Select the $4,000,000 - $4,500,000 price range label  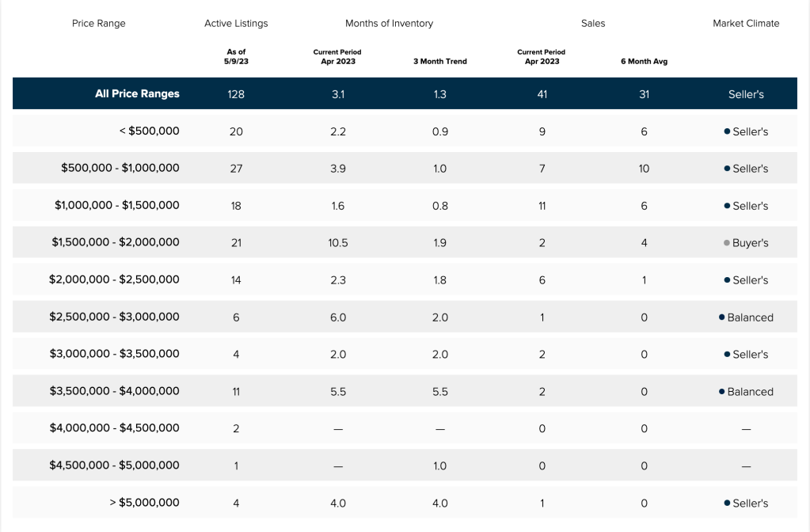(x=116, y=428)
